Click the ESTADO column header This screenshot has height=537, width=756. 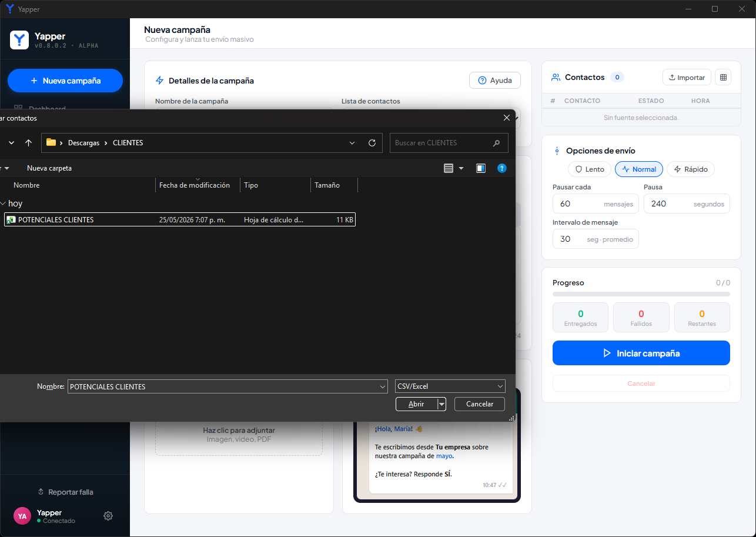coord(652,101)
